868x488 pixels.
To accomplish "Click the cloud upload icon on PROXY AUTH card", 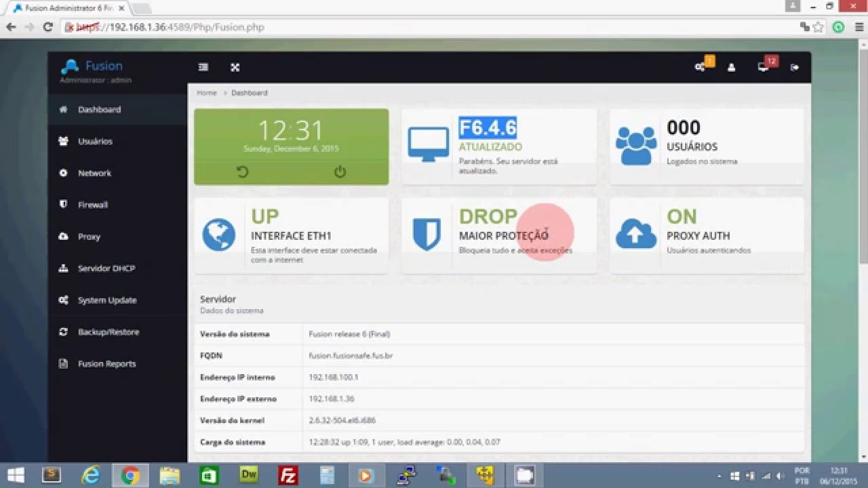I will pyautogui.click(x=636, y=235).
